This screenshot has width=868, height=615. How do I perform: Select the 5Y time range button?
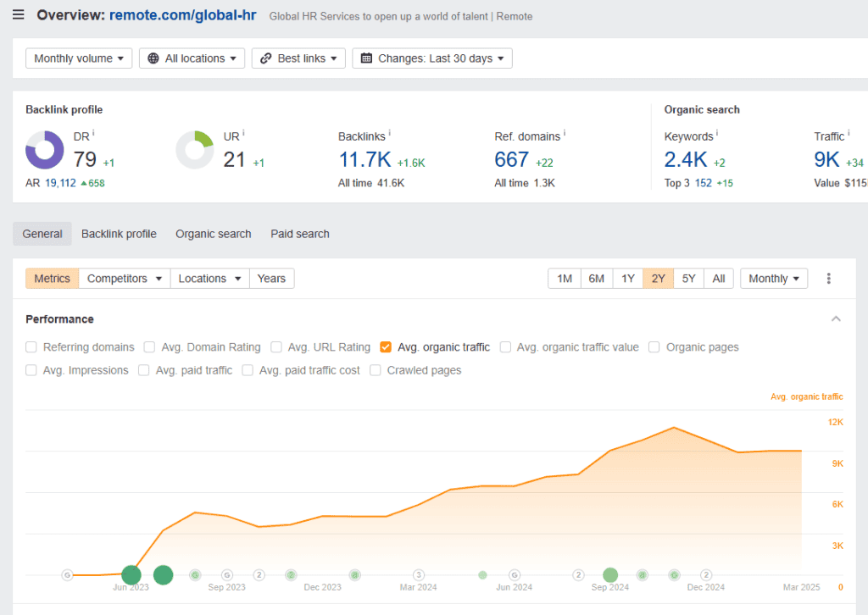click(x=688, y=279)
